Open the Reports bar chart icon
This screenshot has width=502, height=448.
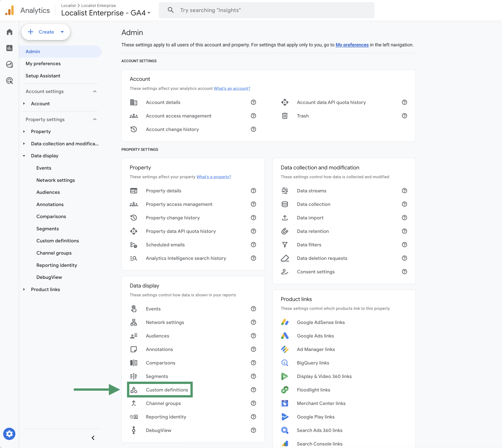pyautogui.click(x=9, y=48)
